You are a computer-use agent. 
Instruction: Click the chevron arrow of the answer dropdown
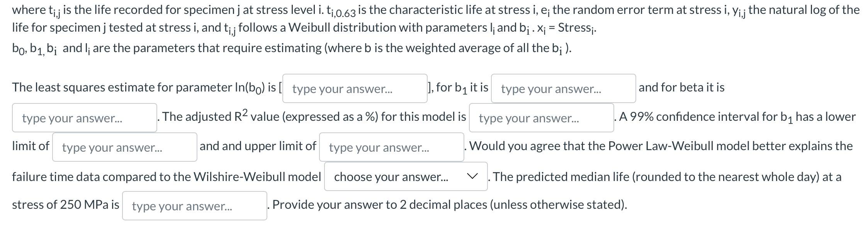(x=472, y=177)
